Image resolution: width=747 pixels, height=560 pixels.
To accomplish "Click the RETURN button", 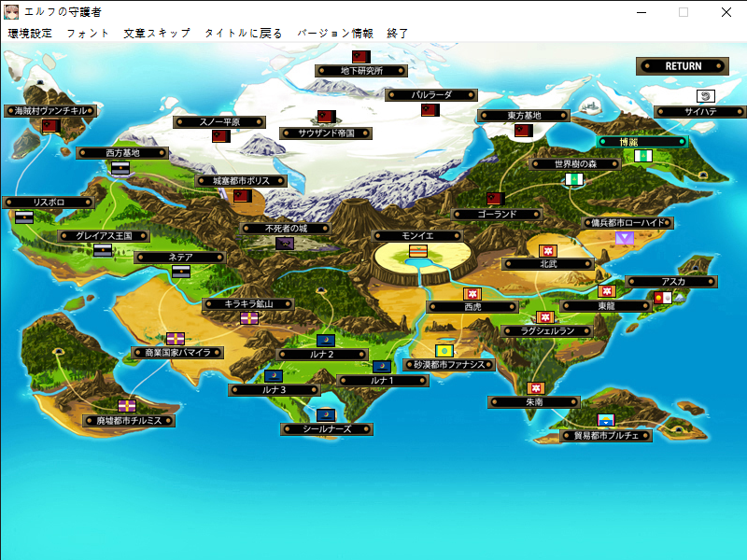I will pyautogui.click(x=683, y=66).
